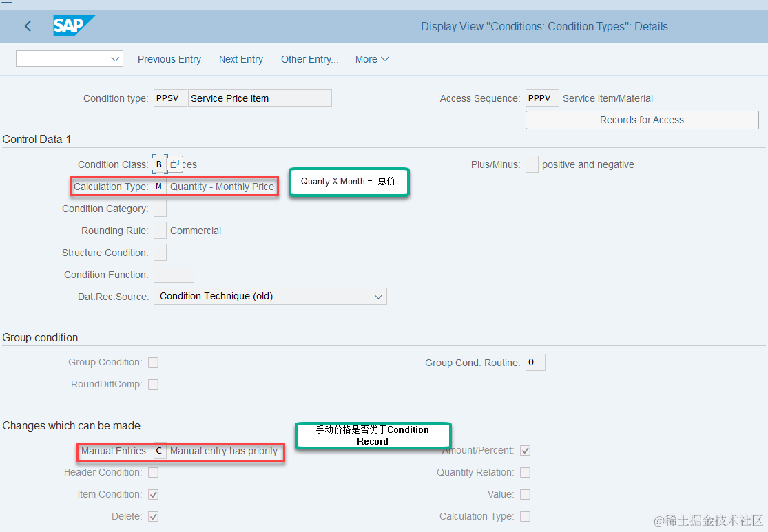The image size is (768, 532).
Task: Click 'Quantity - Monthly Price' text
Action: 222,187
